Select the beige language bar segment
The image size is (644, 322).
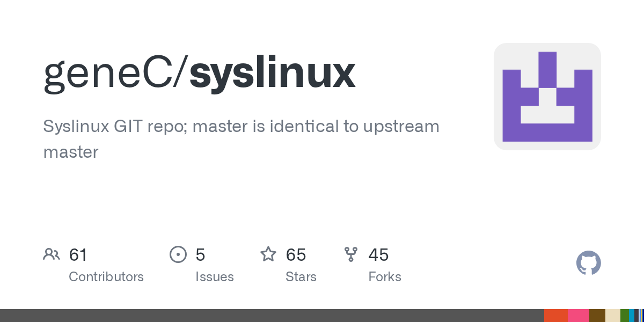click(613, 316)
